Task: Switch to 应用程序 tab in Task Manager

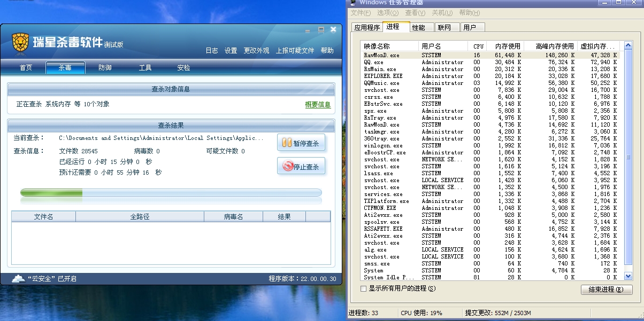Action: click(367, 27)
